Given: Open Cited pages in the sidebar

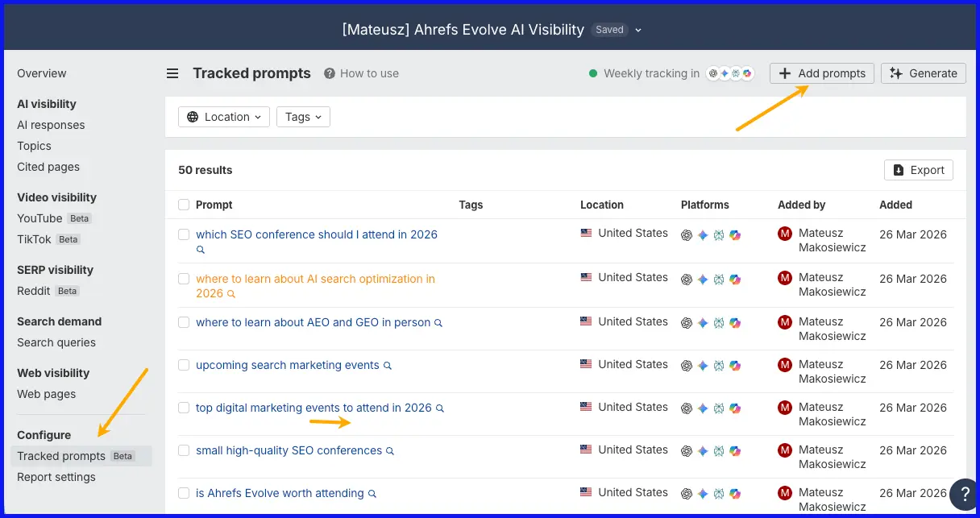Looking at the screenshot, I should tap(48, 167).
